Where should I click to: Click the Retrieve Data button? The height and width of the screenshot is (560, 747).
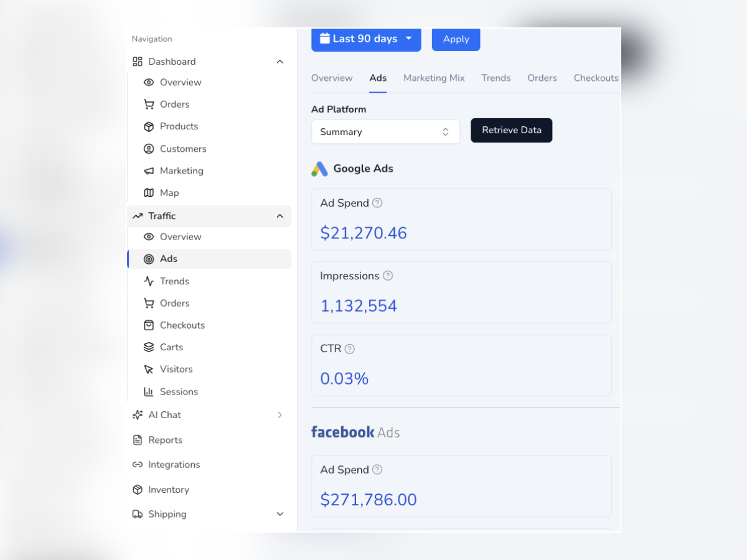pos(512,130)
